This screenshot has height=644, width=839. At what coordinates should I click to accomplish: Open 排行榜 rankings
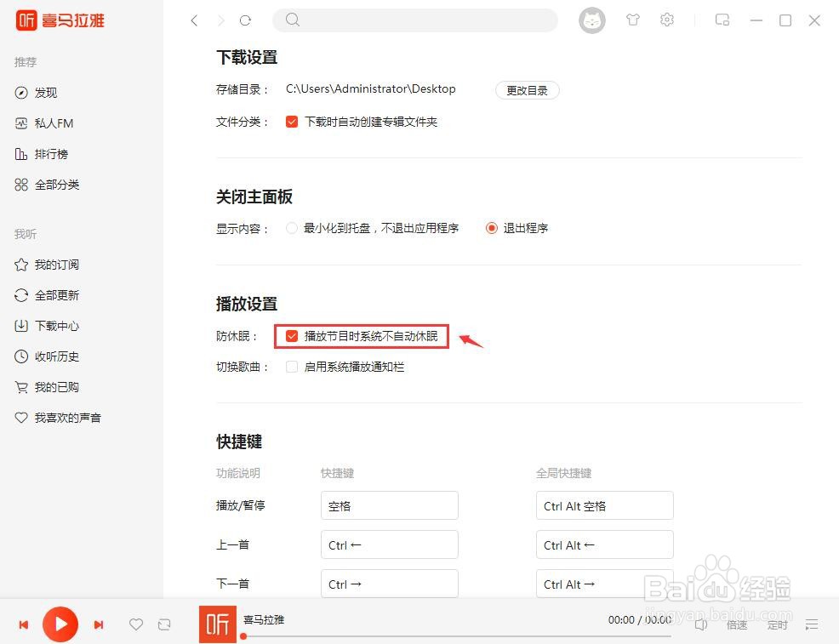pyautogui.click(x=41, y=154)
